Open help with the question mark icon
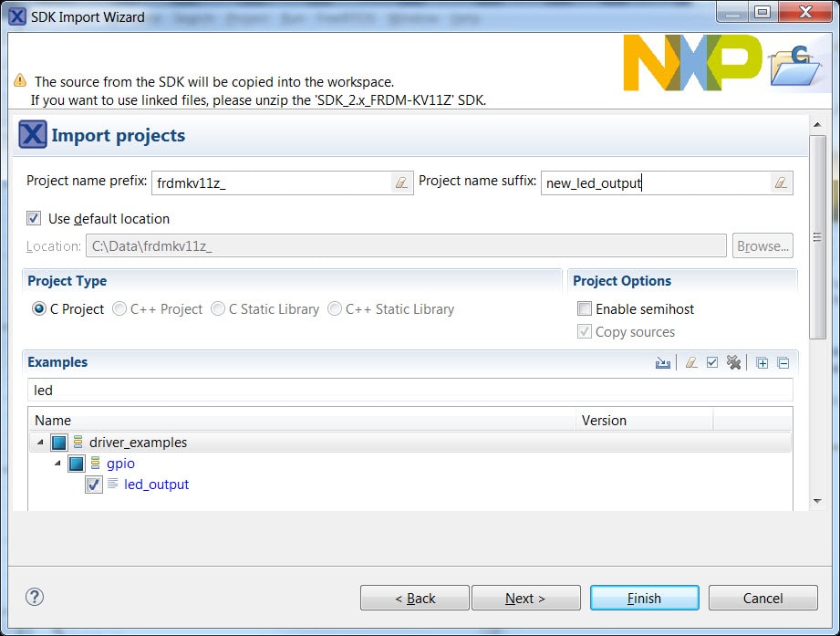 (35, 597)
